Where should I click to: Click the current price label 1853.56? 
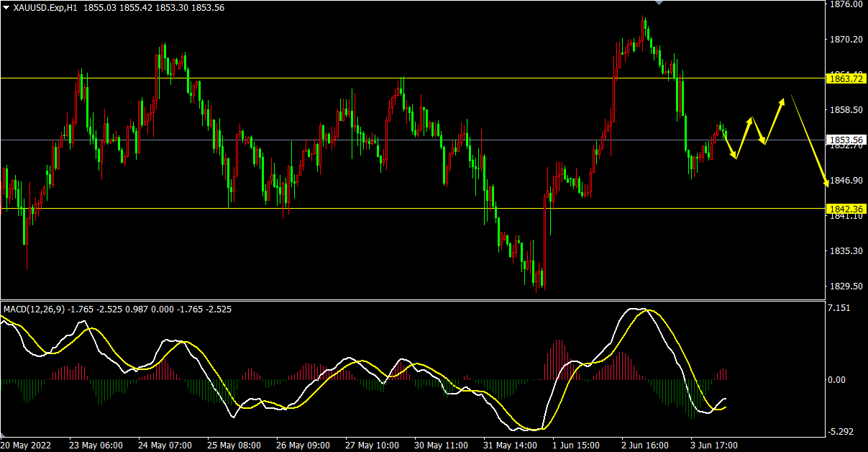(846, 140)
